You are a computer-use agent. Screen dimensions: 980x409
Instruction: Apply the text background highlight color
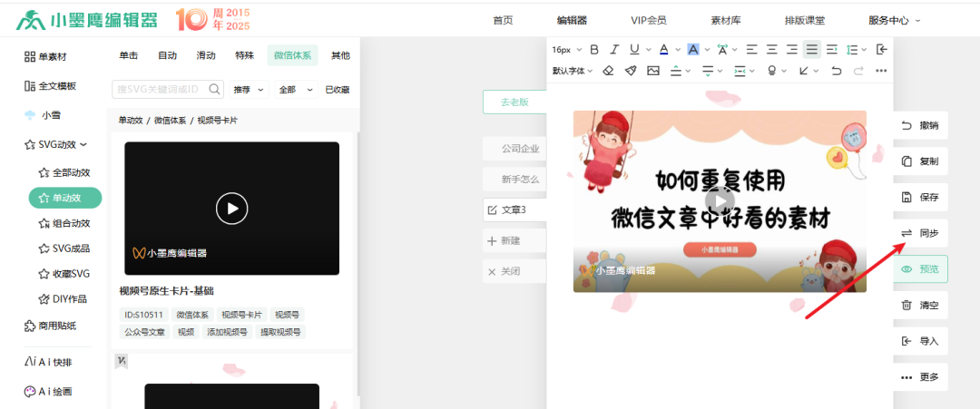click(693, 49)
